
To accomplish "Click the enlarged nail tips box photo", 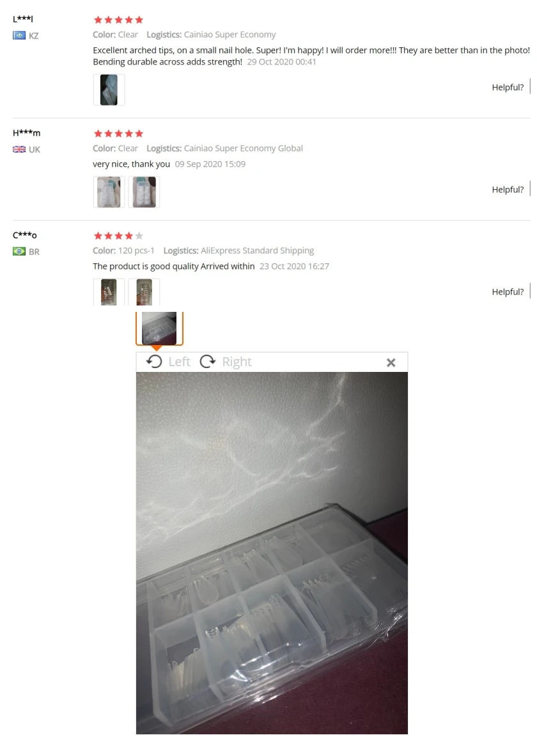I will point(272,553).
